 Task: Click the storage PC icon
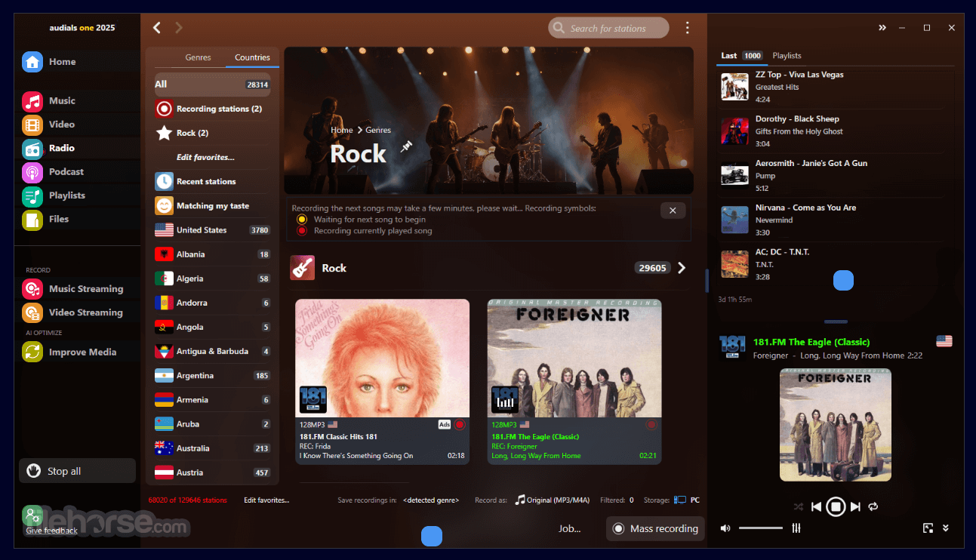pos(680,500)
